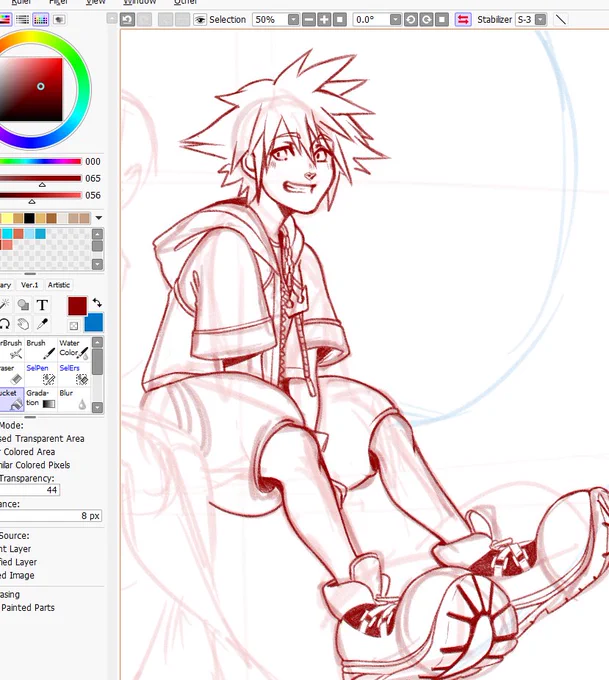Screen dimensions: 609x680
Task: Select the Hand pan tool
Action: [x=23, y=324]
